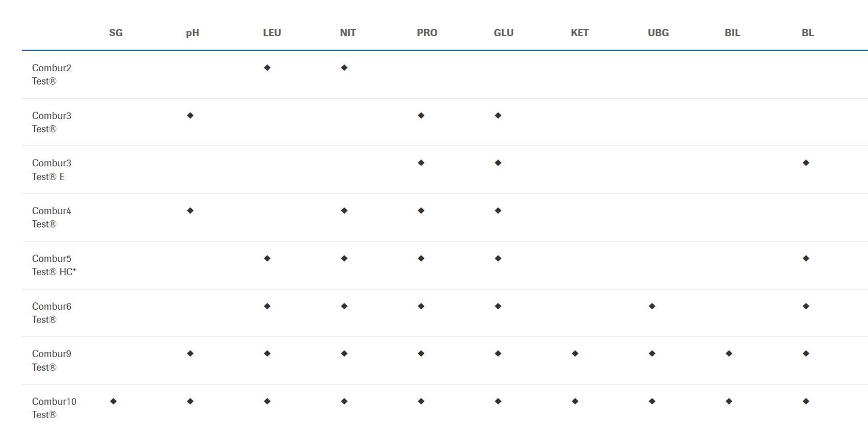The height and width of the screenshot is (432, 868).
Task: Select the UBG column header
Action: click(x=658, y=33)
